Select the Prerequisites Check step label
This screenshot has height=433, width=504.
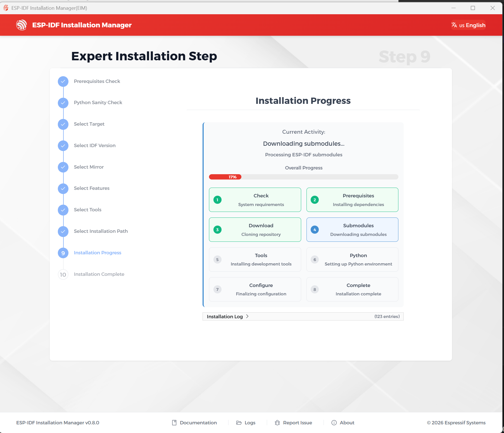point(97,81)
